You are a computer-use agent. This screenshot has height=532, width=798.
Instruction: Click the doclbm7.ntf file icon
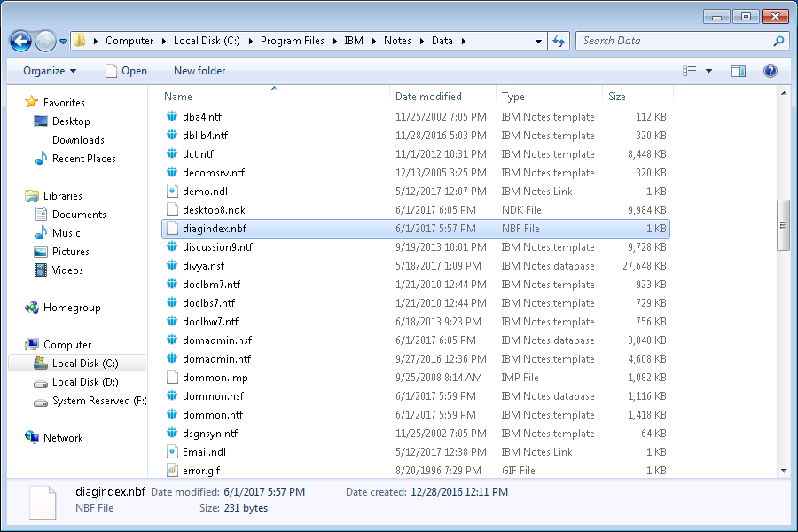172,284
